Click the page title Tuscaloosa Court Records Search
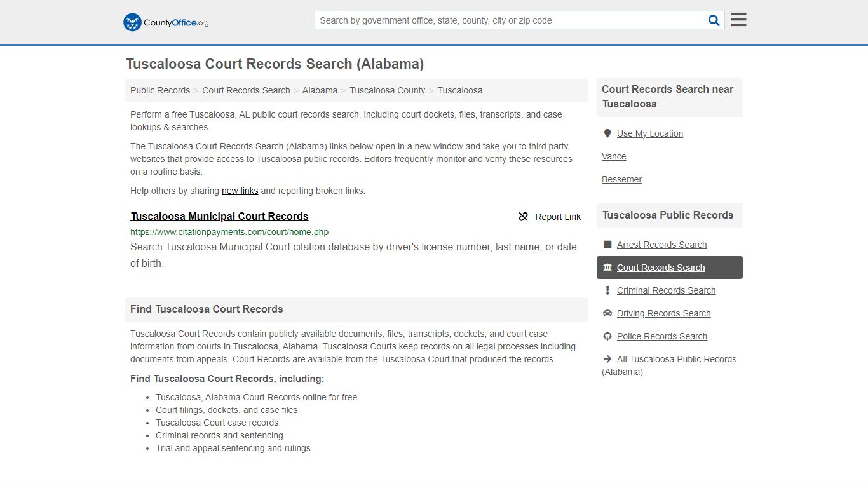Viewport: 868px width, 488px height. [275, 64]
